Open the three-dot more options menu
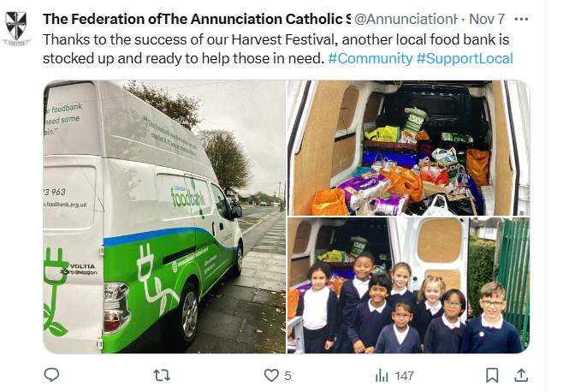The image size is (563, 392). tap(521, 19)
